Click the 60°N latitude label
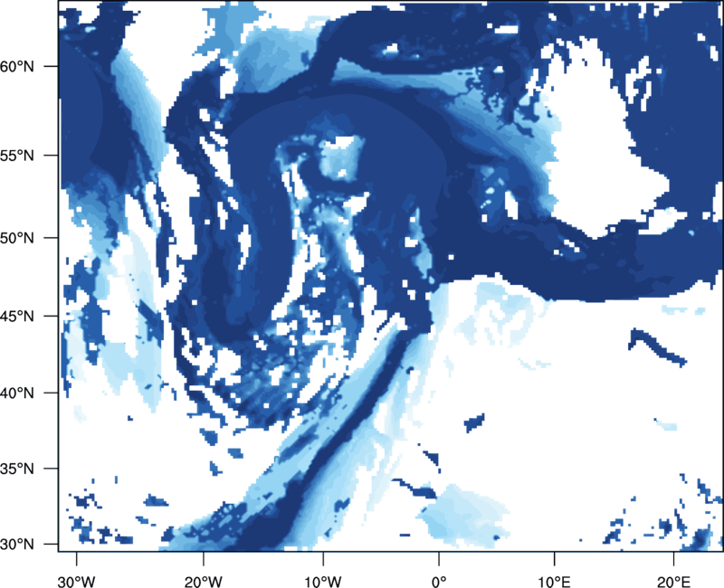The width and height of the screenshot is (724, 588). [17, 67]
